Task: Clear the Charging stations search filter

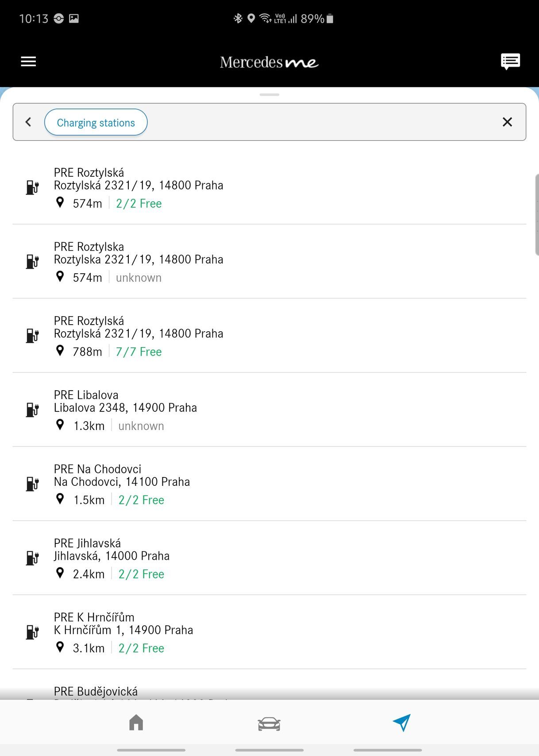Action: tap(507, 122)
